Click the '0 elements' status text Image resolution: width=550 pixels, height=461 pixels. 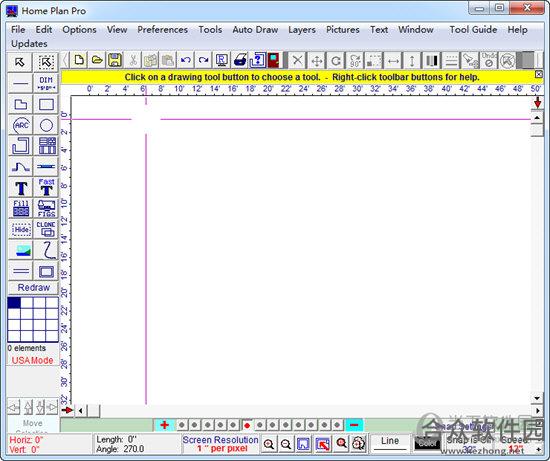(27, 348)
